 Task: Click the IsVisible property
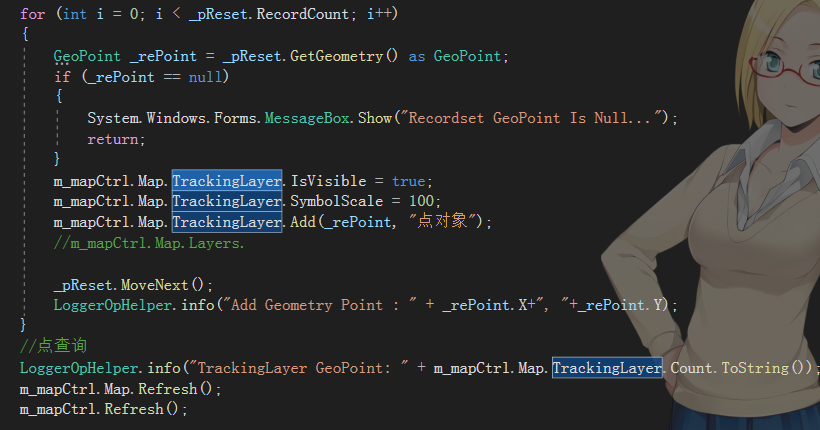[328, 181]
